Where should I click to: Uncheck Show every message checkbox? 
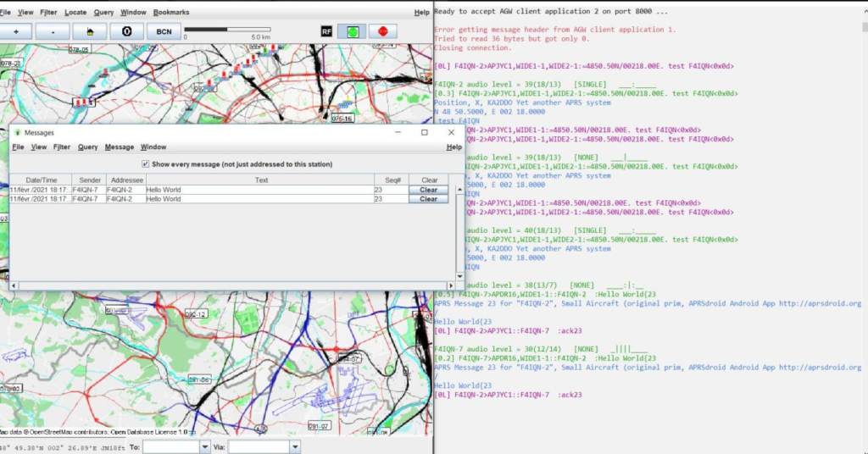click(146, 163)
